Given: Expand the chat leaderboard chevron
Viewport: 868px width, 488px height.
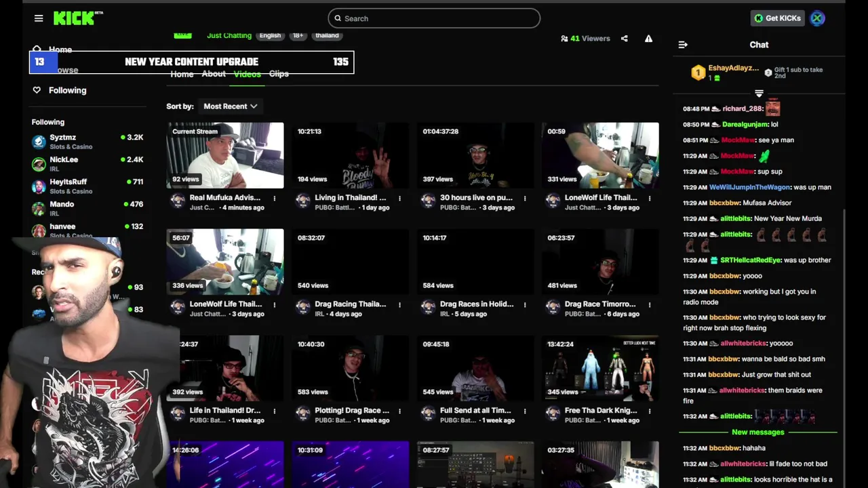Looking at the screenshot, I should (x=759, y=93).
